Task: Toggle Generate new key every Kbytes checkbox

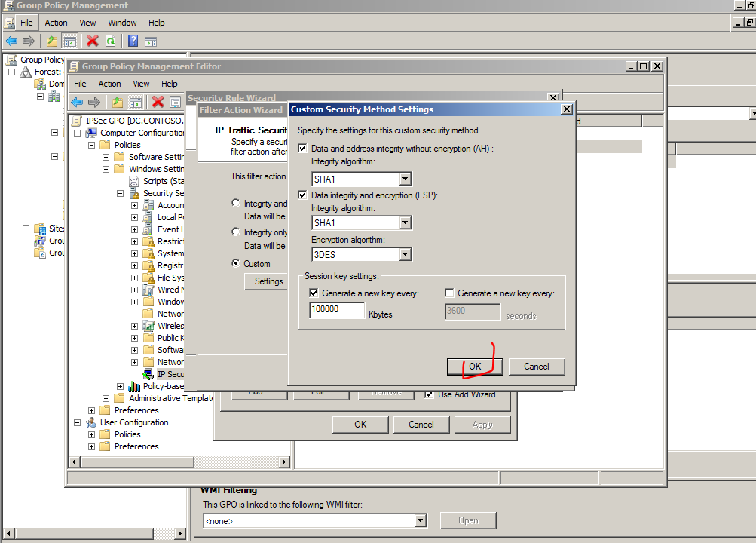Action: pos(314,293)
